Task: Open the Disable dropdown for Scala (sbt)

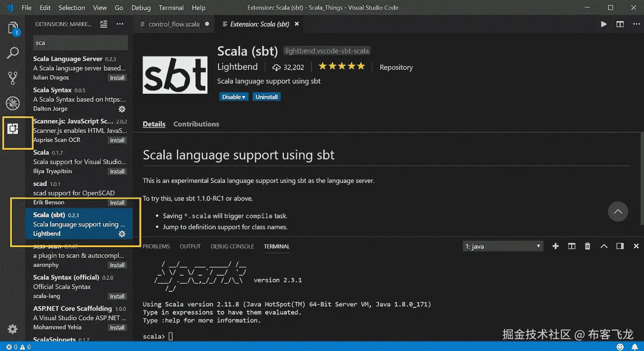Action: 235,97
